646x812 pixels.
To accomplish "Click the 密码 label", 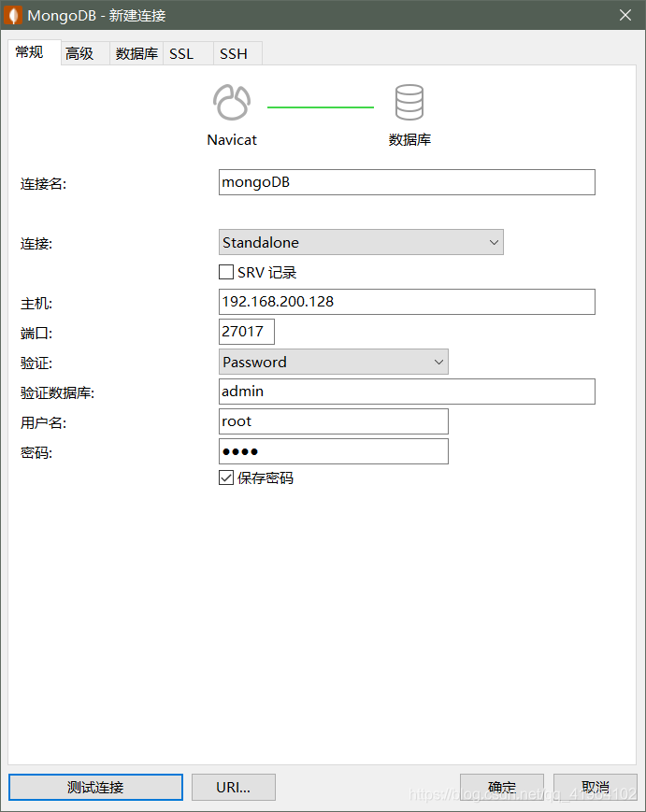I will [x=36, y=453].
